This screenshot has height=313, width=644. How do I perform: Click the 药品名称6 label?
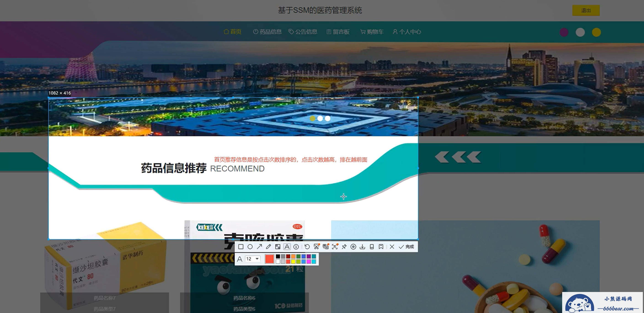pos(244,298)
